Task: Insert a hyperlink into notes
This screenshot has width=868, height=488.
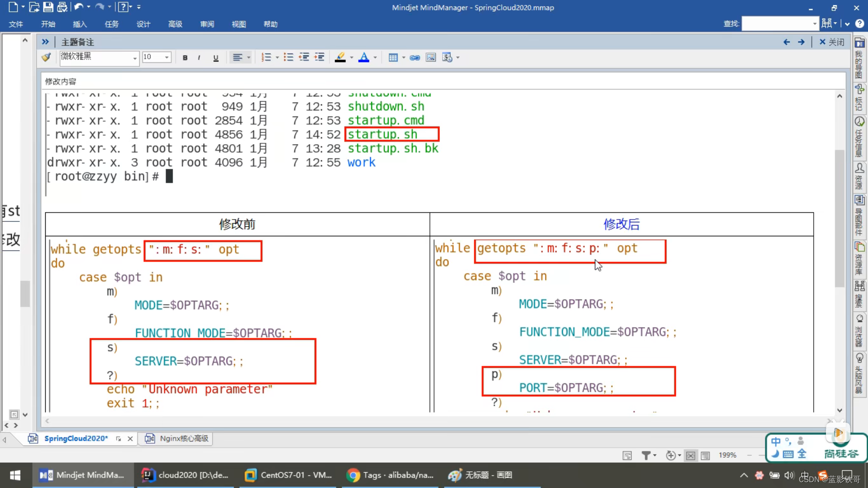Action: click(x=415, y=57)
